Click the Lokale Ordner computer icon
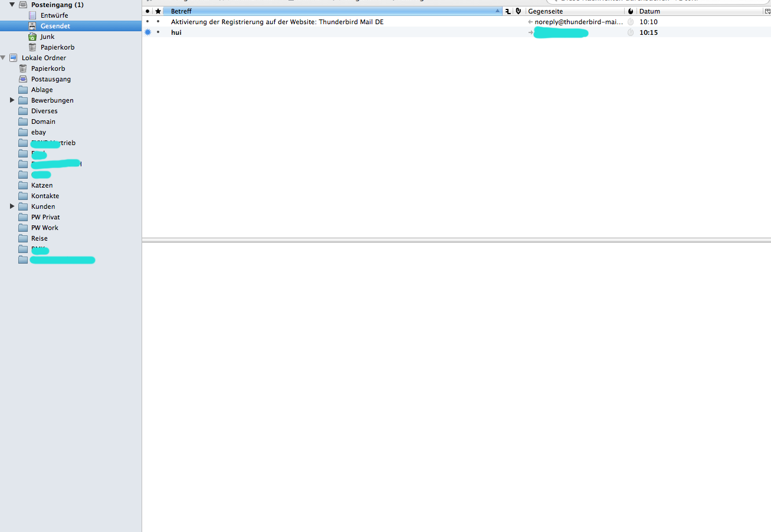 14,58
